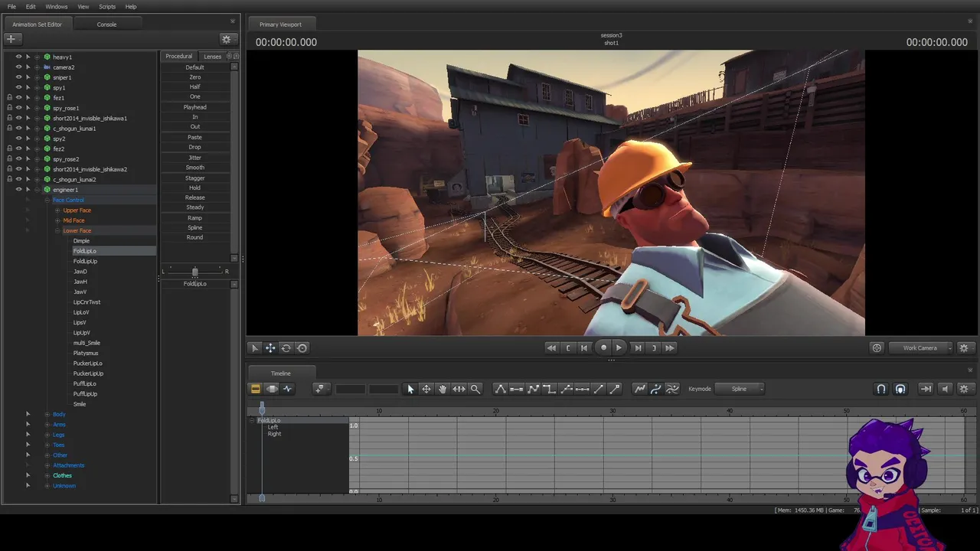
Task: Click the fast-forward playback button
Action: tap(670, 347)
